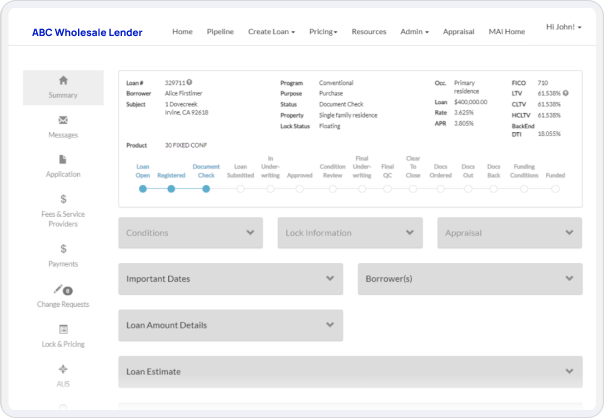Click the Document Check milestone dot

point(206,189)
